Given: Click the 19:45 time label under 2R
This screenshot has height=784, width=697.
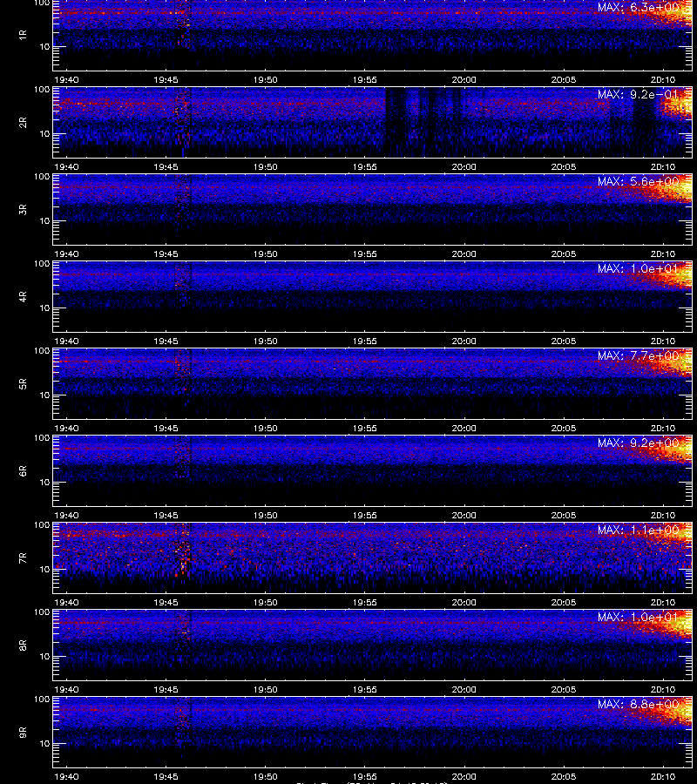Looking at the screenshot, I should (x=166, y=166).
